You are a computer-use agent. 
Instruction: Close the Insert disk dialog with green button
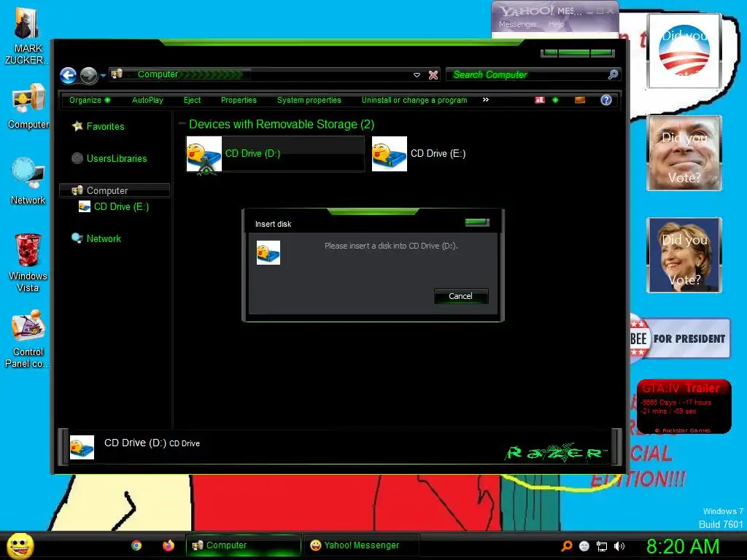tap(477, 222)
